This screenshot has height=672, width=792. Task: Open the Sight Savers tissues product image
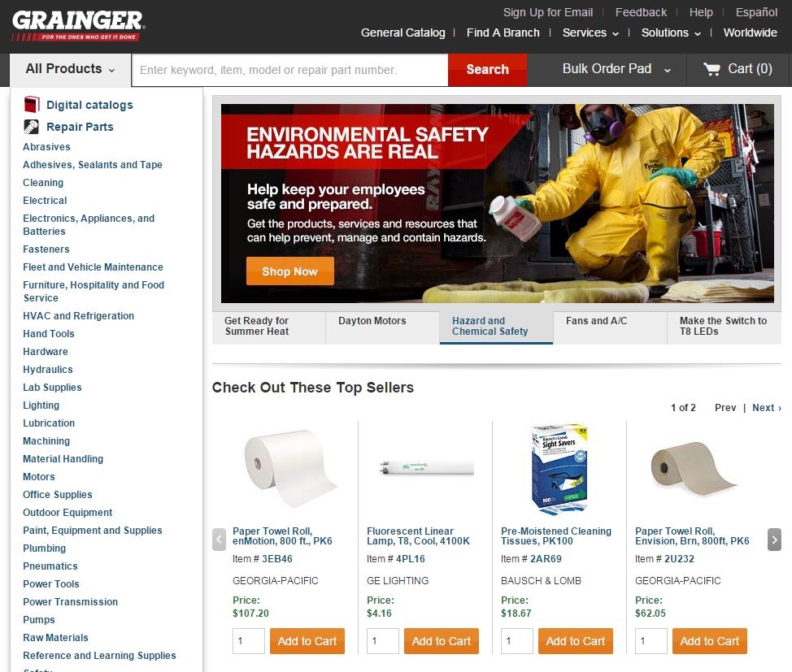tap(559, 469)
